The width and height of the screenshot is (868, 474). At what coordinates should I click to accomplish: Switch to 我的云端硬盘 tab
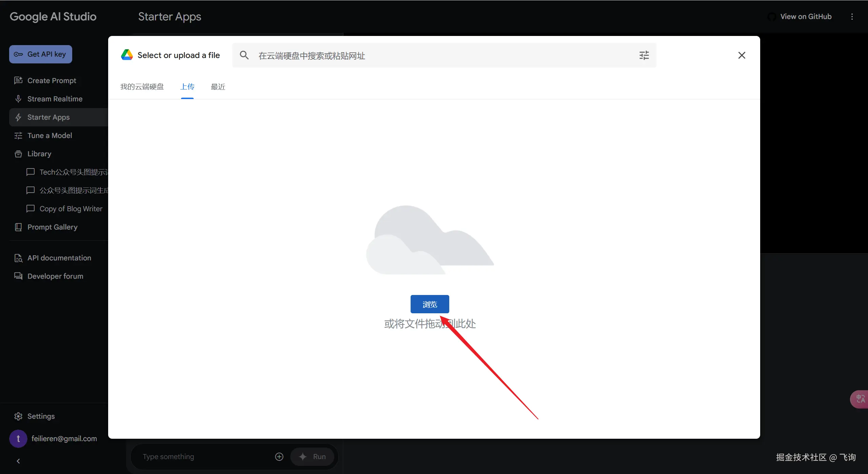point(142,87)
